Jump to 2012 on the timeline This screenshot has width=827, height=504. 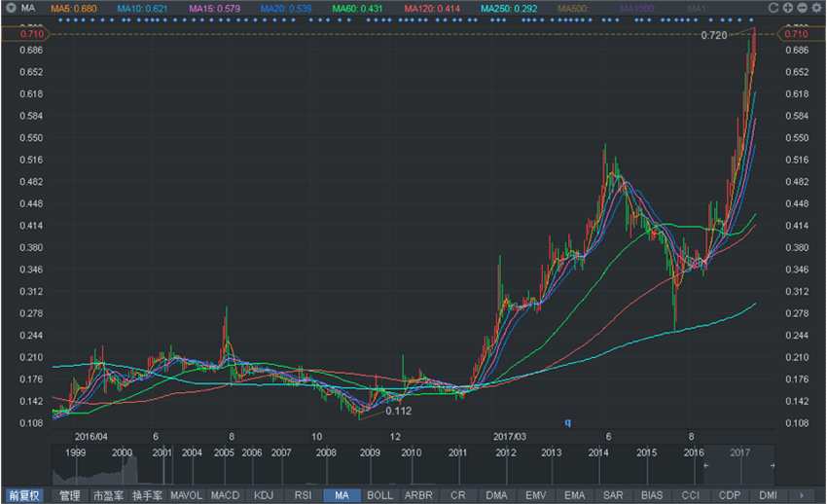(x=506, y=452)
